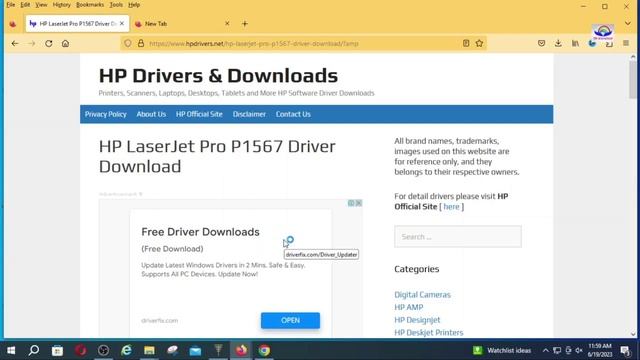Open the Disclaimer nav link

tap(249, 114)
